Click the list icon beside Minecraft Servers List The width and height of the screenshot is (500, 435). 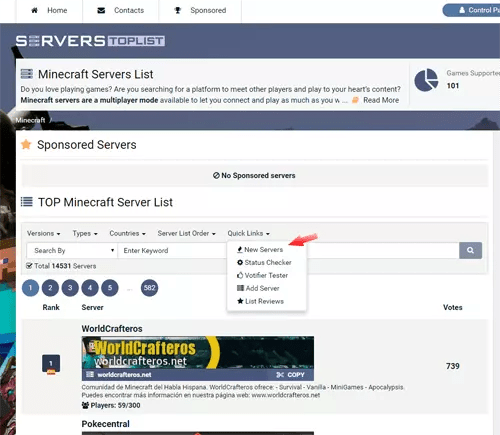pos(27,74)
